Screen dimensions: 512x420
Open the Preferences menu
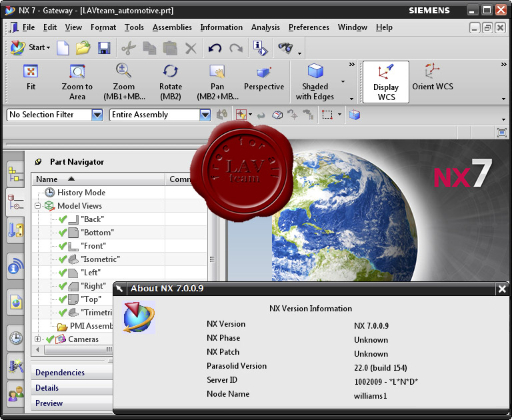tap(309, 27)
